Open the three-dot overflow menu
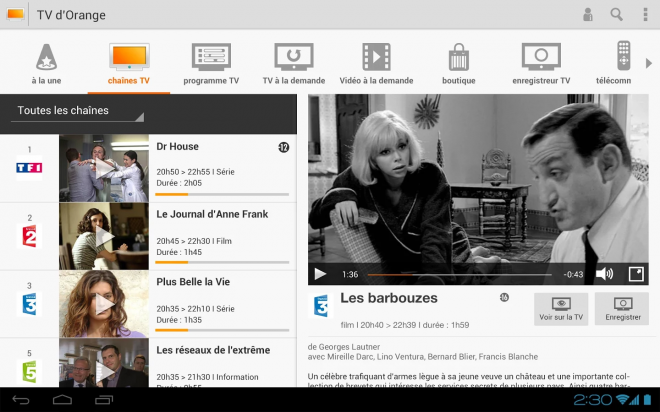This screenshot has width=660, height=412. click(645, 15)
